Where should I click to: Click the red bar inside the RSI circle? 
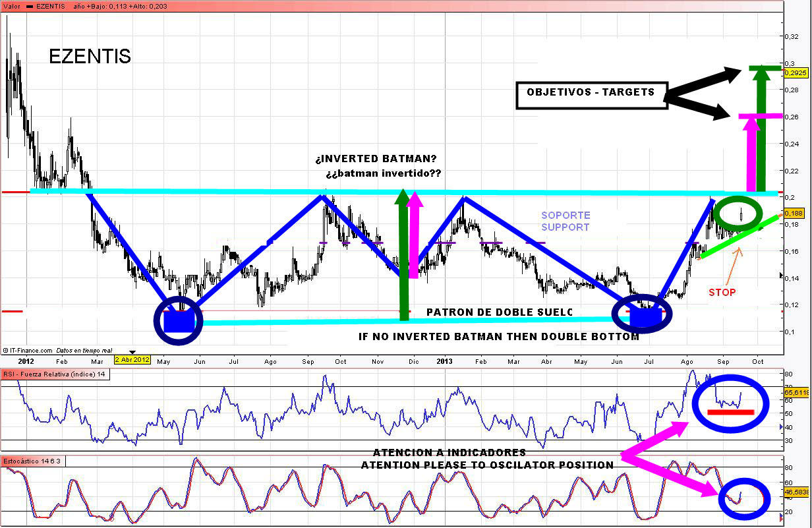click(x=730, y=412)
